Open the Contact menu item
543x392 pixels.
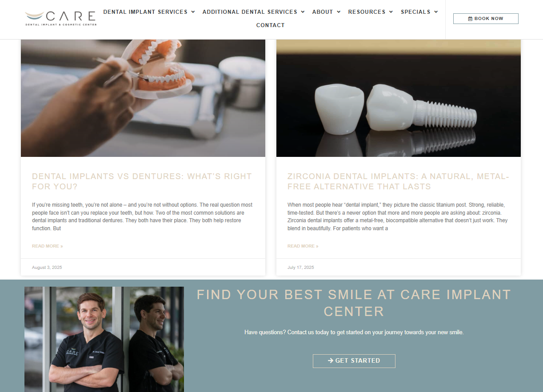click(271, 25)
